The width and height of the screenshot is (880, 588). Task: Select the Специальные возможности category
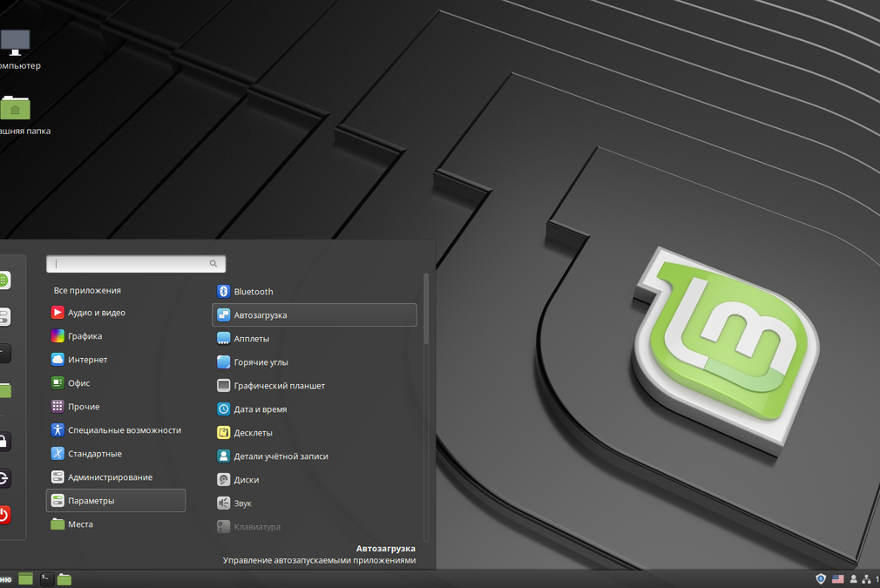pos(116,430)
